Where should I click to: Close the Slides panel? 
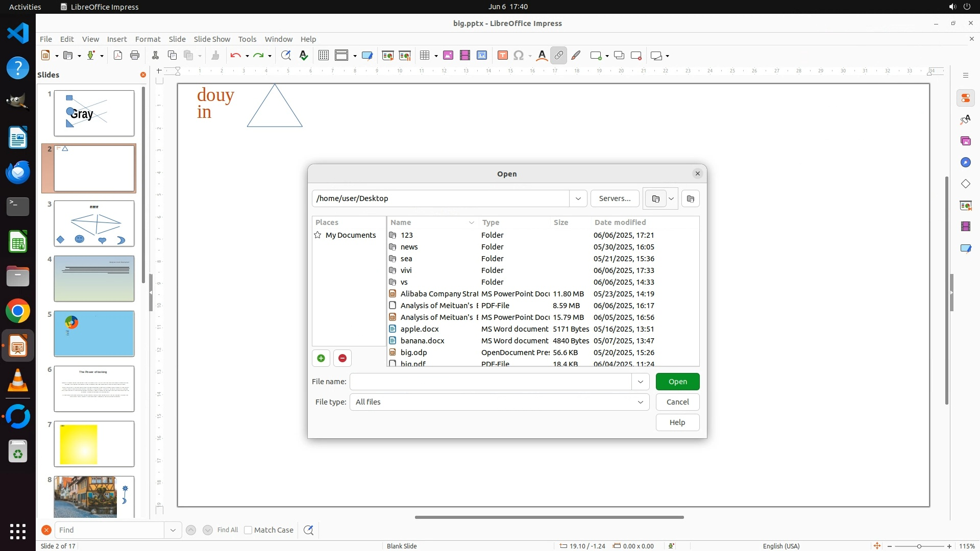(x=143, y=75)
